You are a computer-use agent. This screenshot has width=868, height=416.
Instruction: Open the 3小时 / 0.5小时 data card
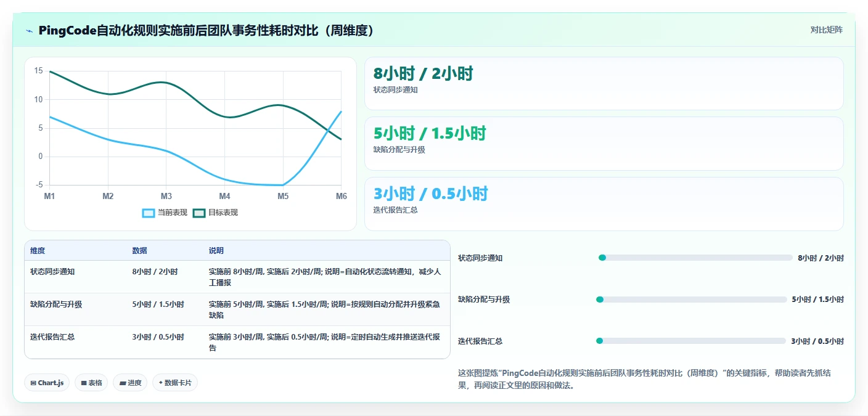pos(604,204)
